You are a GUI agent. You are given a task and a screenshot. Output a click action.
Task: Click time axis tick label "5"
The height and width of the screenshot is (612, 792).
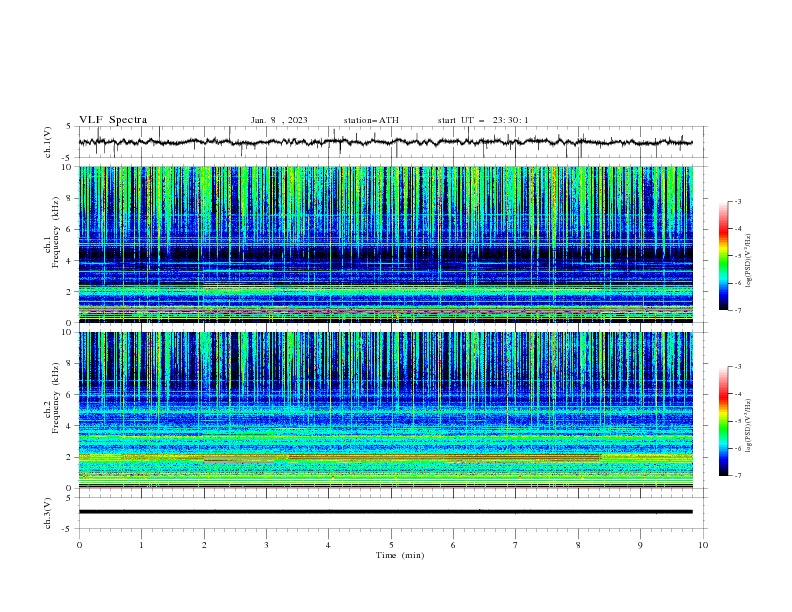[x=391, y=545]
